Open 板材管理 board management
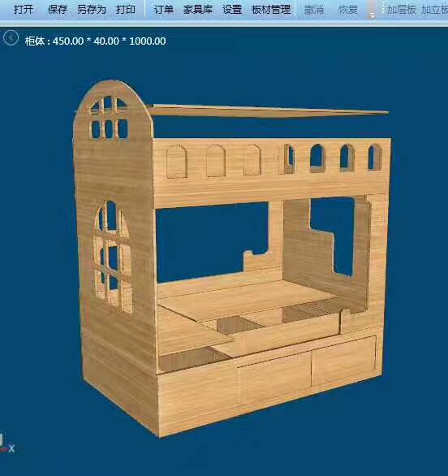 [x=271, y=10]
